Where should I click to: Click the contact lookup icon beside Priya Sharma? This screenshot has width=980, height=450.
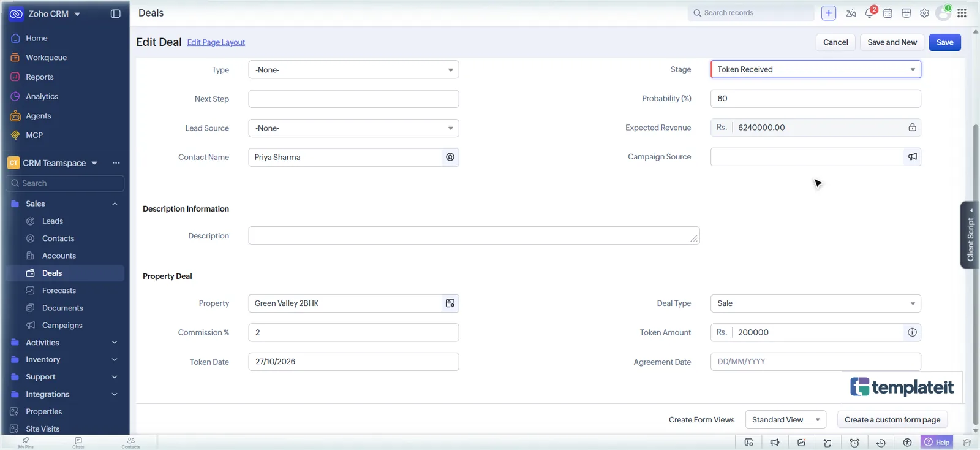point(450,158)
